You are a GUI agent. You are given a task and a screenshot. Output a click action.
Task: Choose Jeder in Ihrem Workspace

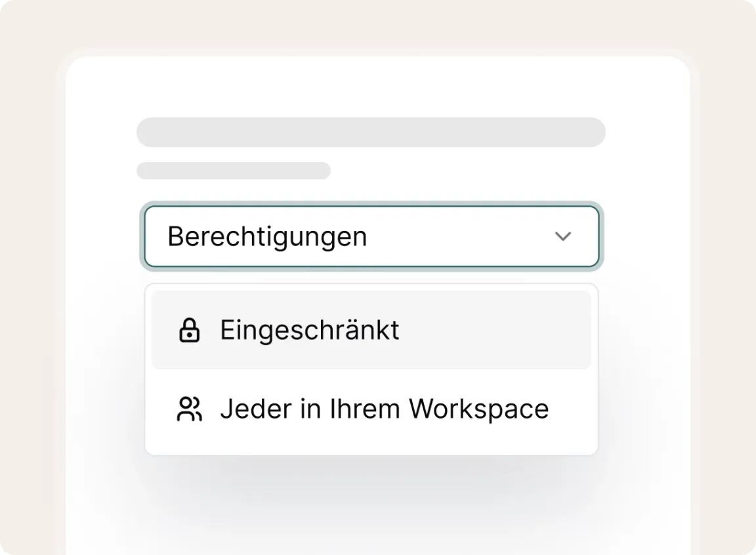tap(371, 409)
